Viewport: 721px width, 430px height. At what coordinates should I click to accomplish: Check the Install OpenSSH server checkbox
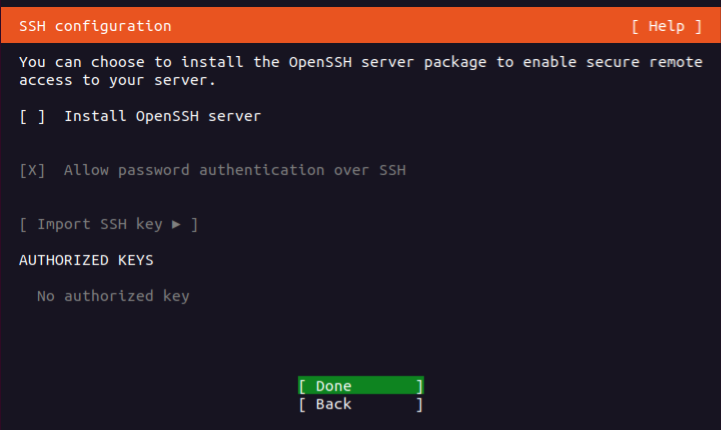pyautogui.click(x=32, y=116)
